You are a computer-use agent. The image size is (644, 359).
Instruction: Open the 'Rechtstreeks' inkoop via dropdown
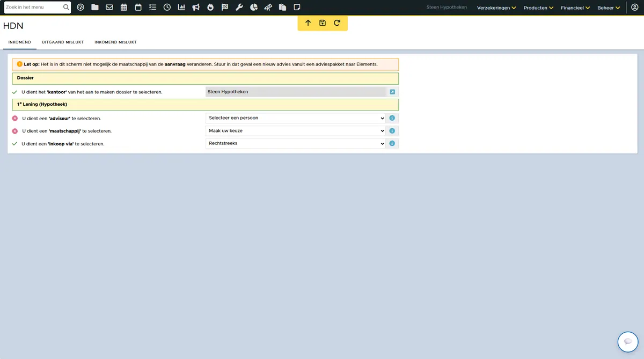(296, 144)
